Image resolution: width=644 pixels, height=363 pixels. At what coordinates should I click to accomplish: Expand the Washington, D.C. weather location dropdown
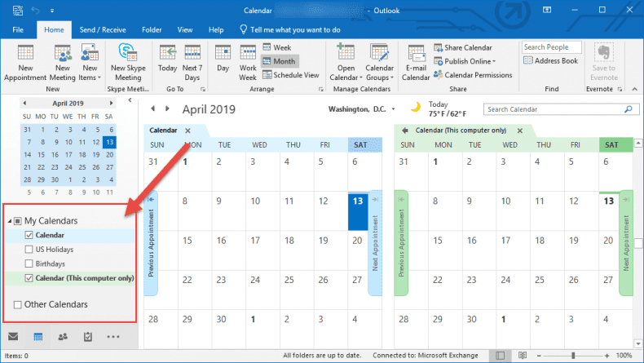coord(393,108)
